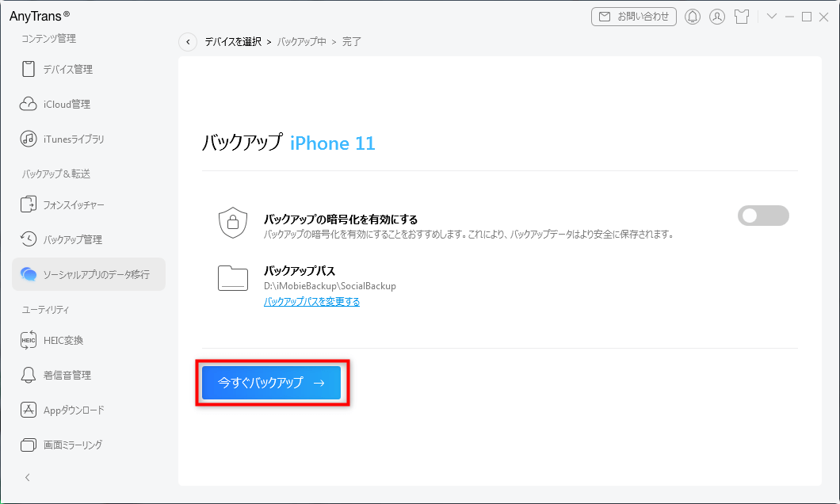This screenshot has width=840, height=504.
Task: Open the notification bell
Action: pyautogui.click(x=692, y=16)
